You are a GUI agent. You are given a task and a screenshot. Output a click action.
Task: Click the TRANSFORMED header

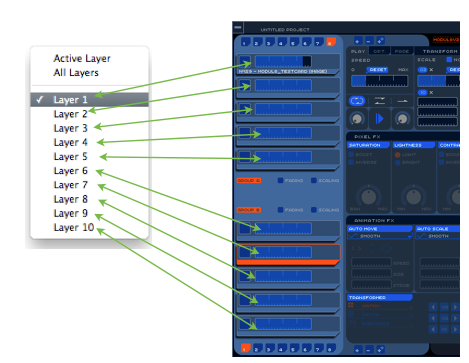(380, 297)
